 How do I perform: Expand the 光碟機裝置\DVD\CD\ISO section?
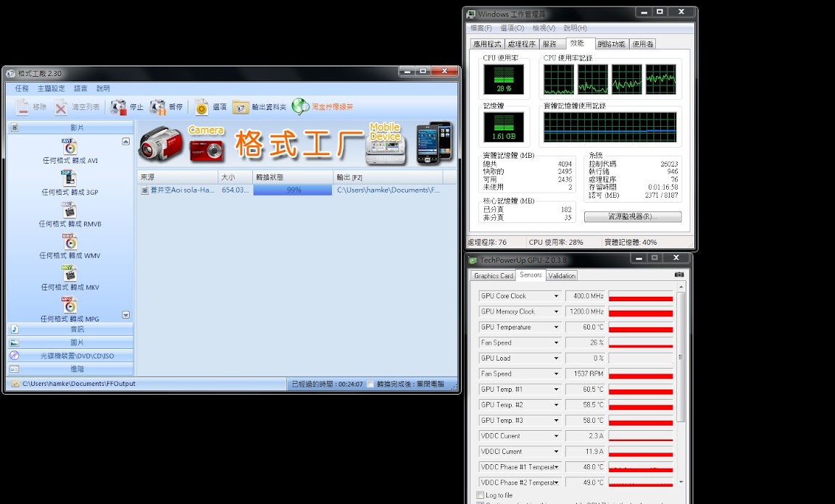click(70, 356)
